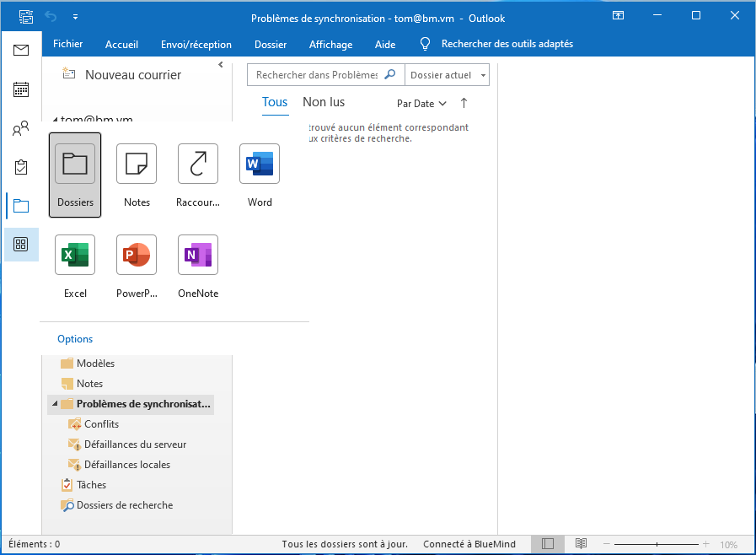Image resolution: width=756 pixels, height=555 pixels.
Task: Select the Tous messages filter
Action: (x=275, y=102)
